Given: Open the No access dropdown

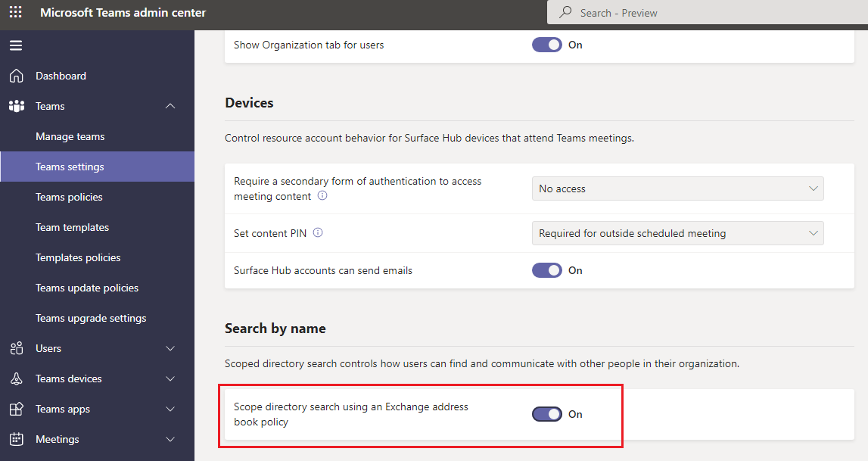Looking at the screenshot, I should point(677,188).
